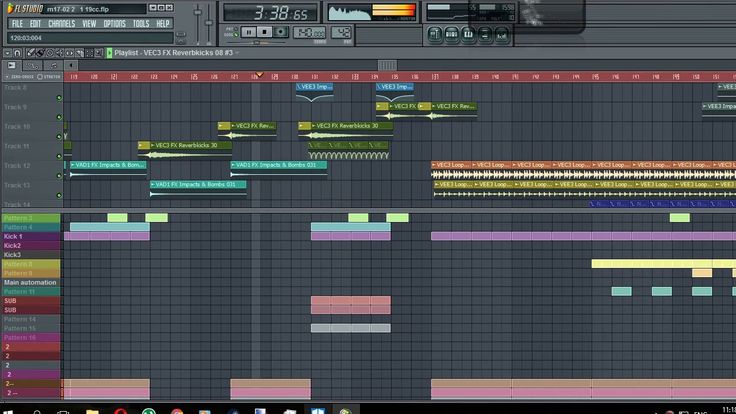Open clip menu of Track 11 VEC3 FX Reverbkicks 30

152,146
